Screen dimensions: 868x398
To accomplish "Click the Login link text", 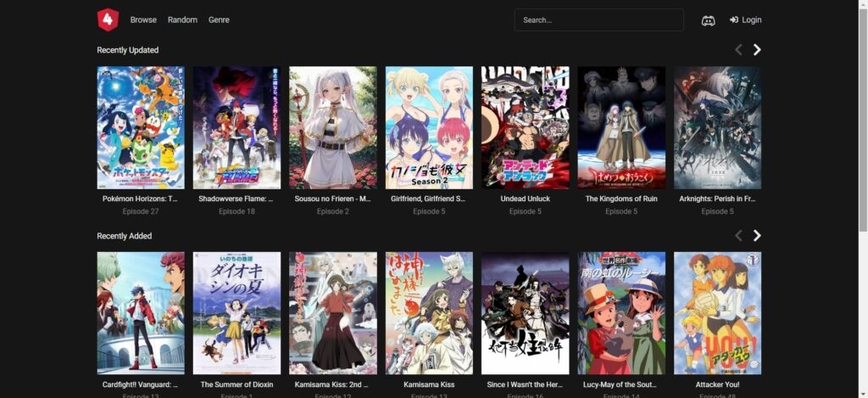I will [x=752, y=20].
